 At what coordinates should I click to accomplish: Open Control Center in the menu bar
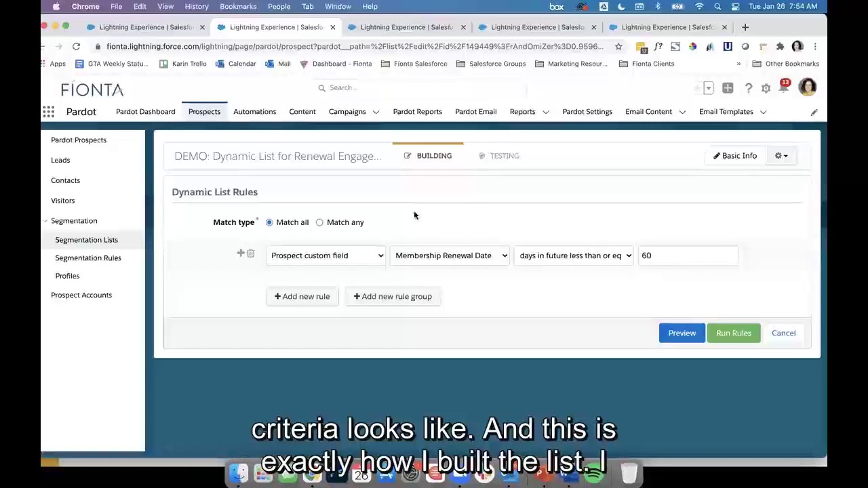735,6
